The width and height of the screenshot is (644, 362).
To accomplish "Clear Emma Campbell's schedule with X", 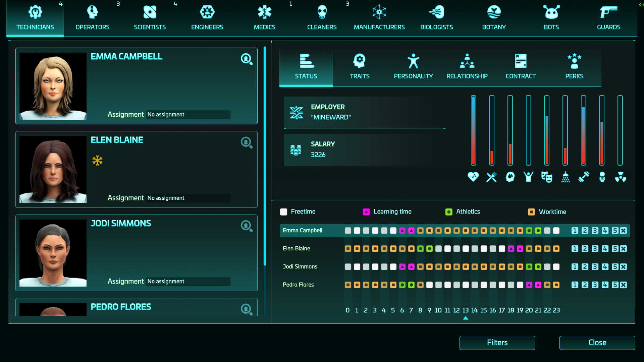I will pyautogui.click(x=624, y=231).
